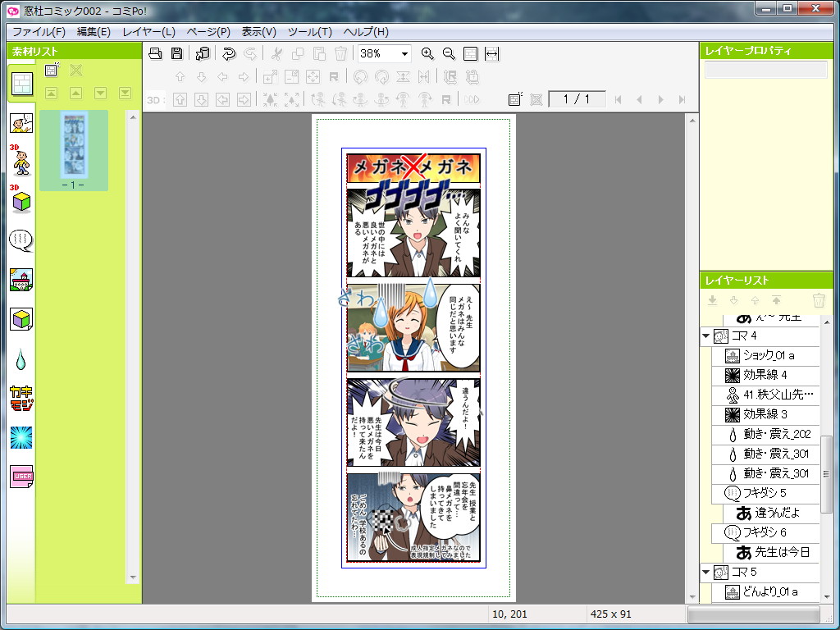This screenshot has width=840, height=630.
Task: Open the ヘルプ(H) menu
Action: point(366,32)
